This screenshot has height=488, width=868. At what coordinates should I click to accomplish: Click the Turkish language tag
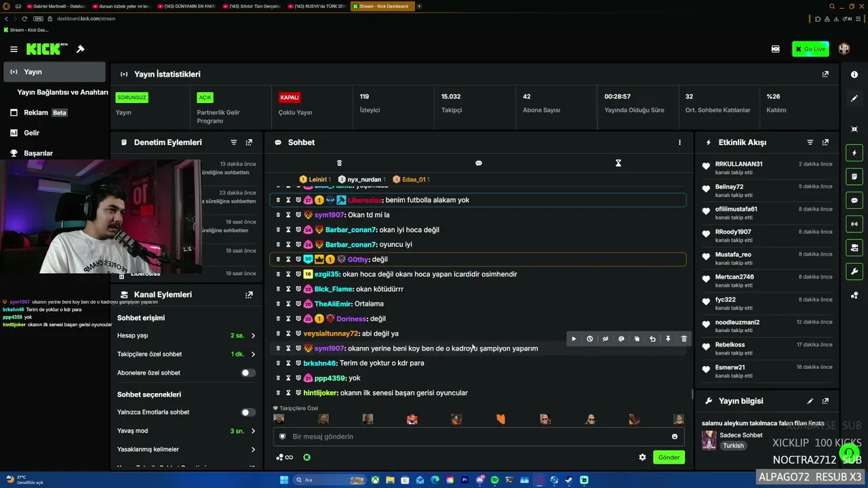click(733, 446)
